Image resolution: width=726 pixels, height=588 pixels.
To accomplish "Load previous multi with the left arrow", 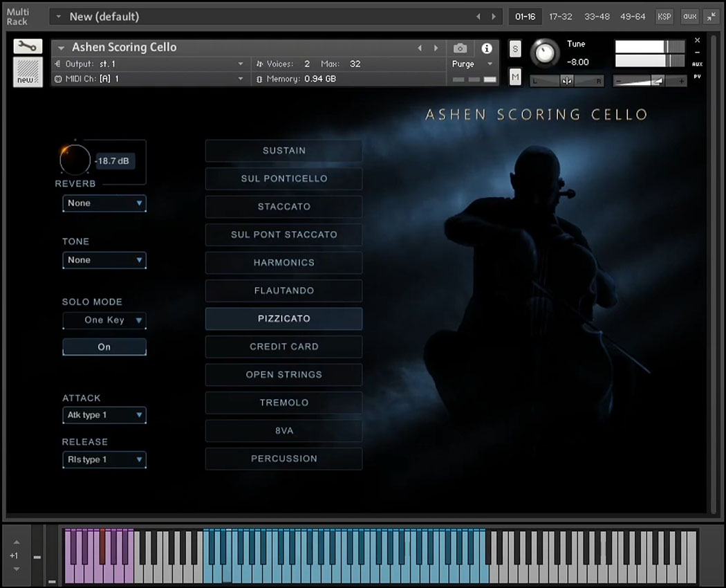I will pos(478,17).
